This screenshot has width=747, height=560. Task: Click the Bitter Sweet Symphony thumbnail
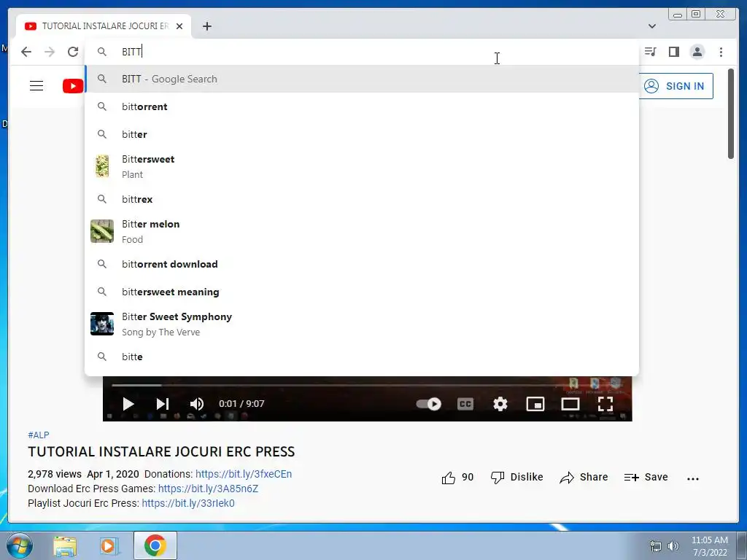click(102, 324)
